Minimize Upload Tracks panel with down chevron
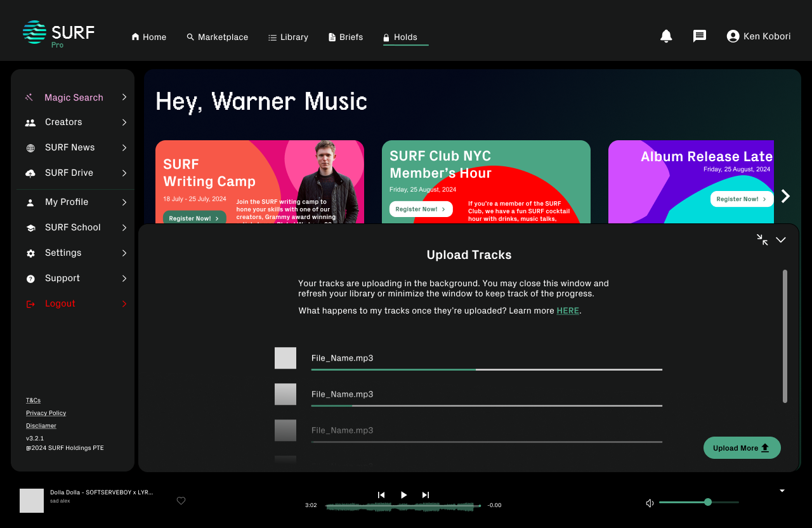Image resolution: width=812 pixels, height=528 pixels. (781, 240)
